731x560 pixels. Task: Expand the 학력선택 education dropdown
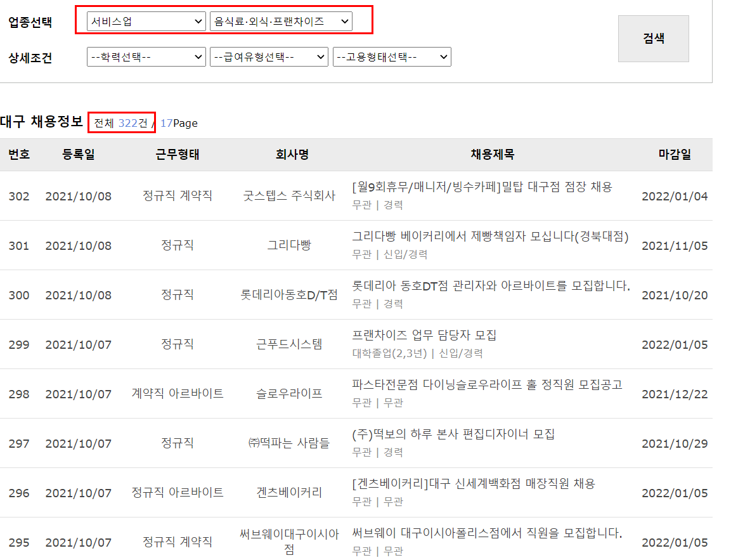coord(146,57)
